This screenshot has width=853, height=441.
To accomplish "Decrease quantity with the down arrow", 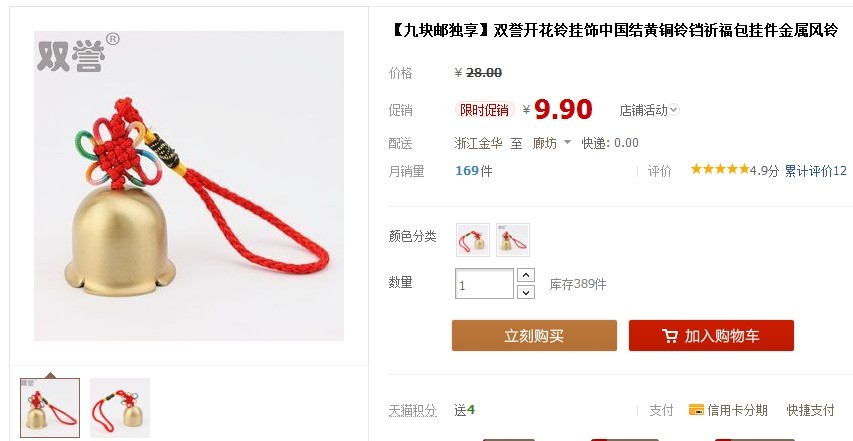I will tap(526, 292).
